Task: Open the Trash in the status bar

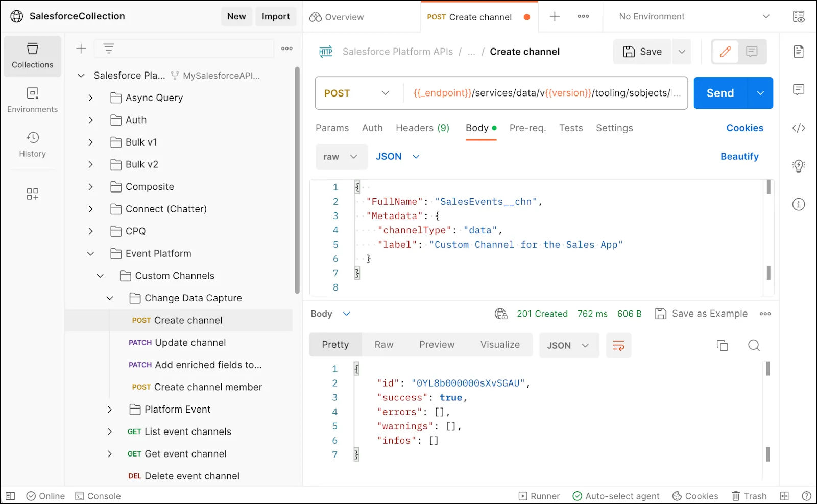Action: tap(749, 496)
